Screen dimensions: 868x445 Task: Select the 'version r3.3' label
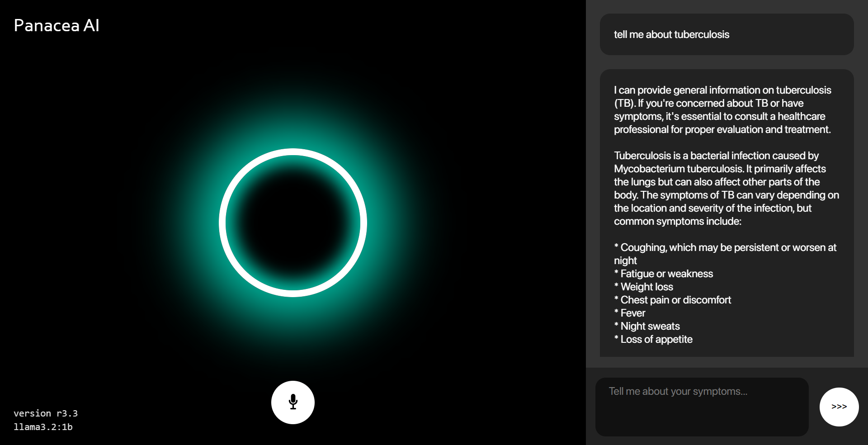pyautogui.click(x=46, y=413)
